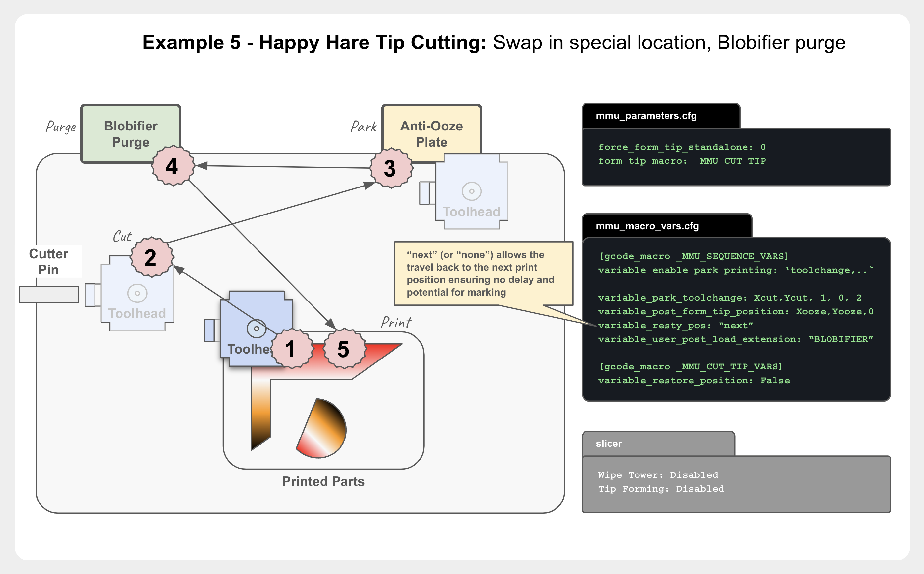
Task: Select the slicer settings tab
Action: pos(659,444)
